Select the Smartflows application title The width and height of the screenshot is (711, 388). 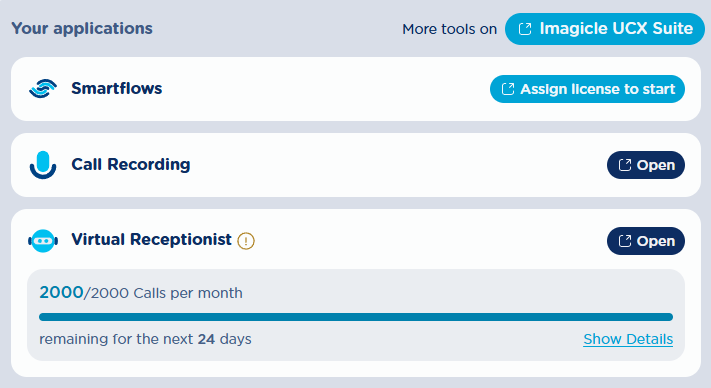[x=117, y=88]
